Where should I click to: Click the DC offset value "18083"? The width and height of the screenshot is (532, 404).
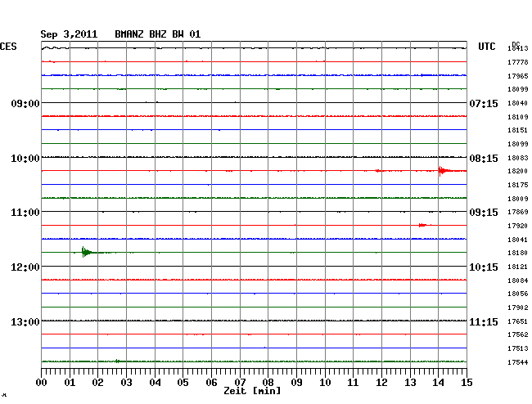(518, 158)
